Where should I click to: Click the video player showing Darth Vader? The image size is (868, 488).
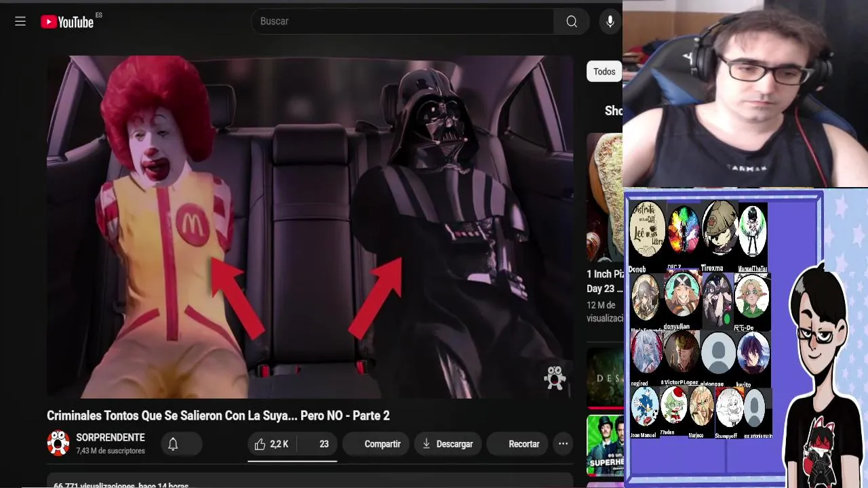pyautogui.click(x=310, y=227)
